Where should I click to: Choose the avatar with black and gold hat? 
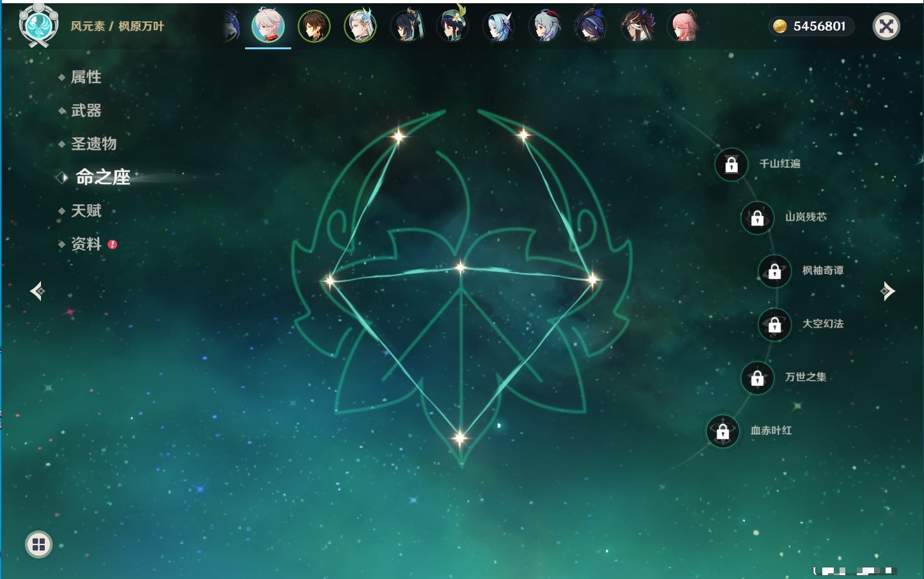(637, 26)
